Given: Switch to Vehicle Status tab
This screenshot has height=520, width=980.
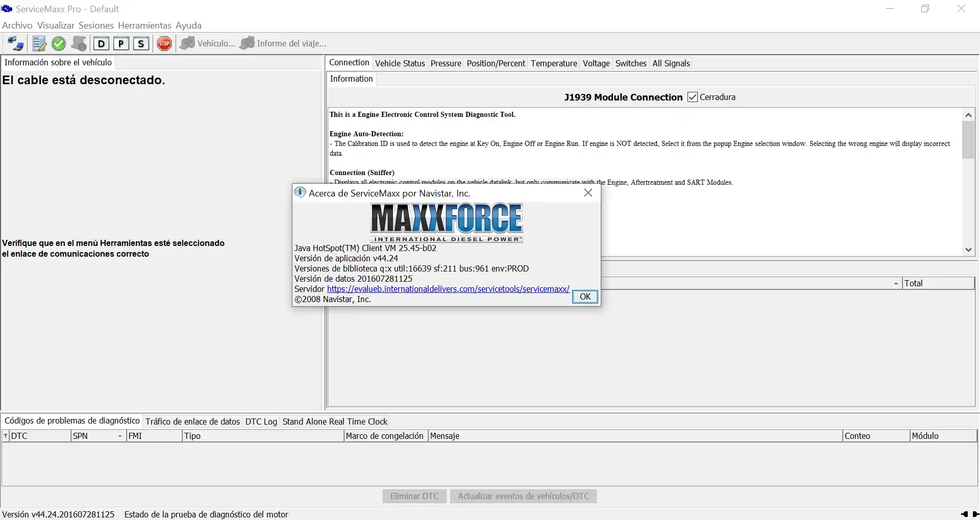Looking at the screenshot, I should pyautogui.click(x=400, y=63).
